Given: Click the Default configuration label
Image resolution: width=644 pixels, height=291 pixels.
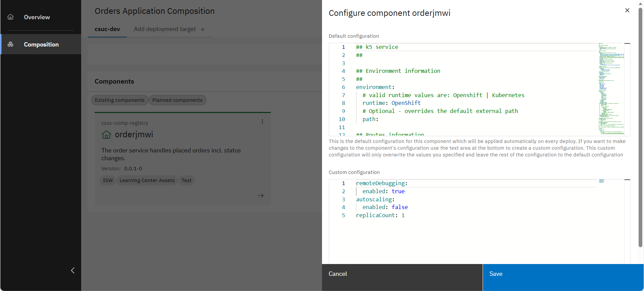Looking at the screenshot, I should point(354,36).
